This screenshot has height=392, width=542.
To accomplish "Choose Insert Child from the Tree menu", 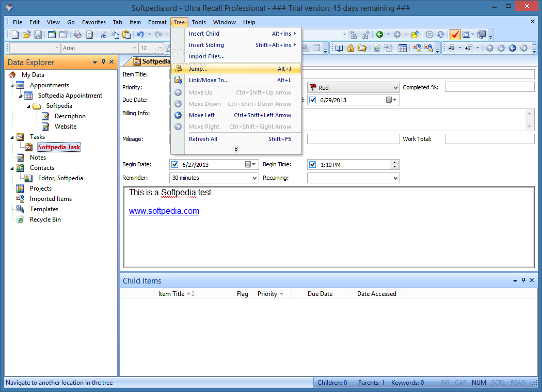I will click(x=236, y=34).
